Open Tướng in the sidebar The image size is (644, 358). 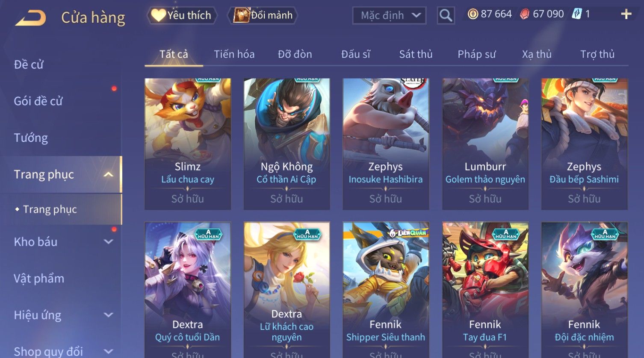(31, 138)
